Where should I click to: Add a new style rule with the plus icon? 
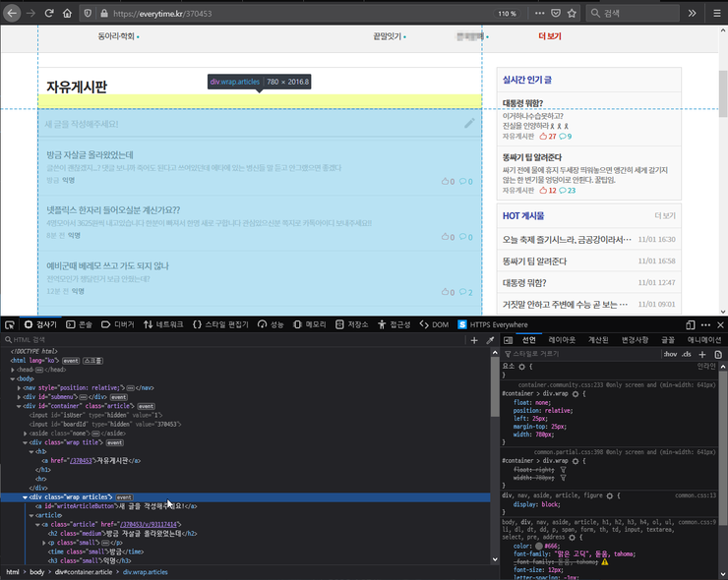702,354
